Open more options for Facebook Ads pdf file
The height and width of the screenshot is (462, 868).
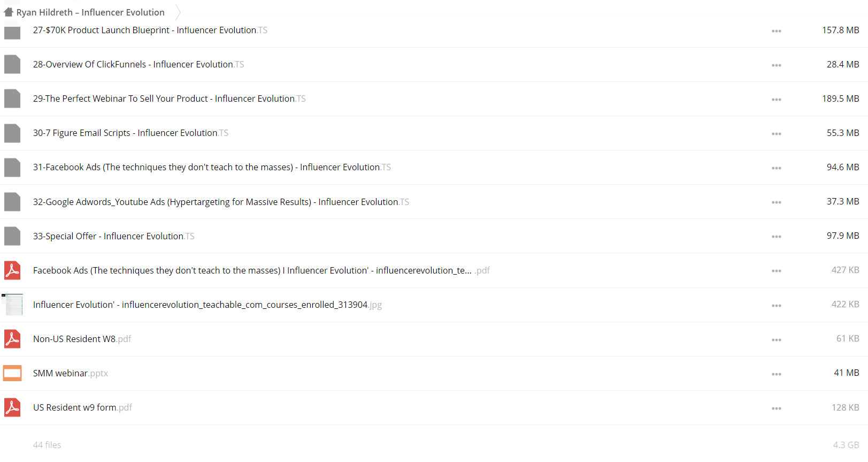[777, 271]
